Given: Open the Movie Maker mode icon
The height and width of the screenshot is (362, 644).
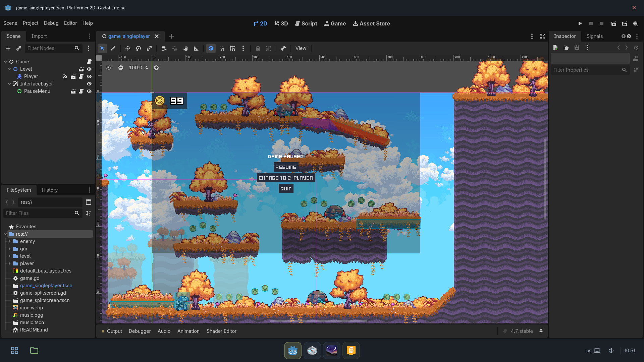Looking at the screenshot, I should 635,23.
